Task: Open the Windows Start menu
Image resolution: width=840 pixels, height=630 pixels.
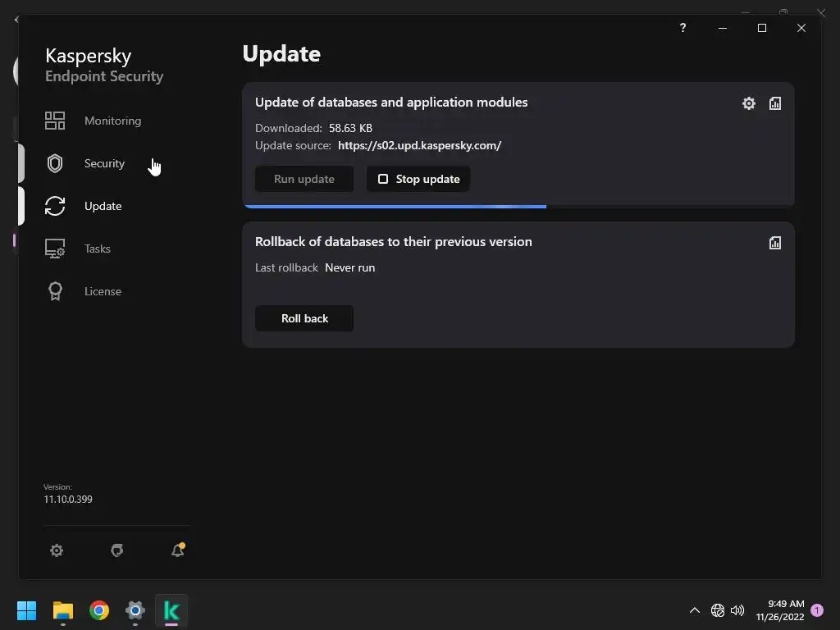Action: pos(26,610)
